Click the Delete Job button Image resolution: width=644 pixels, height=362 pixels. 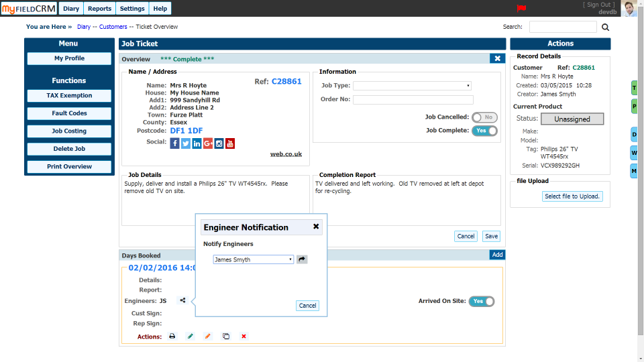tap(69, 149)
